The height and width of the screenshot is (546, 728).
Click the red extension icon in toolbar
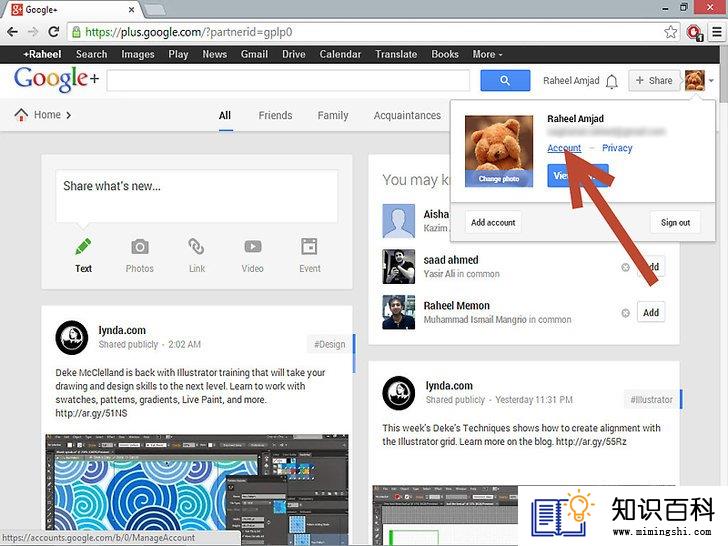point(695,32)
